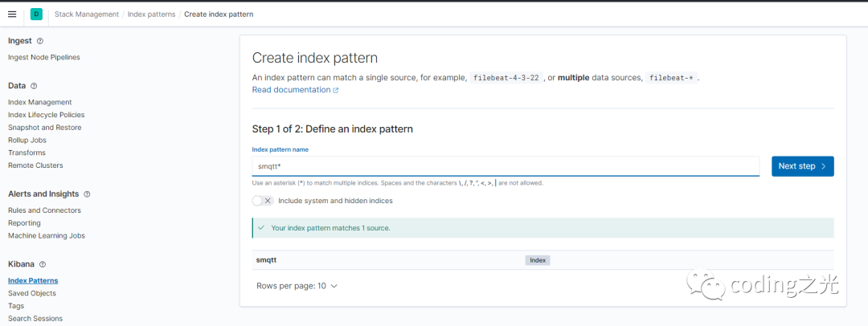
Task: Open the hamburger navigation menu
Action: click(12, 14)
